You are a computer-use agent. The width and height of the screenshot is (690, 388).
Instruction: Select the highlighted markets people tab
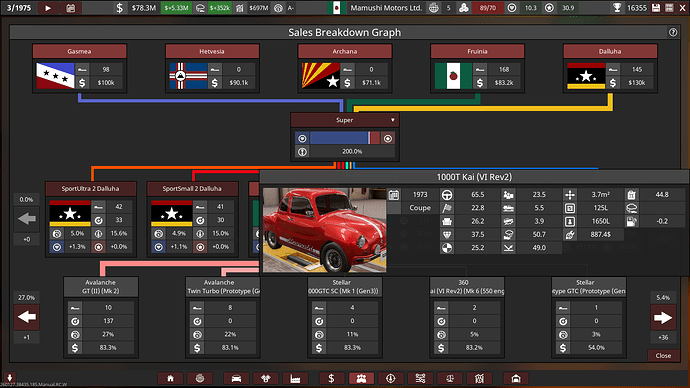(361, 378)
